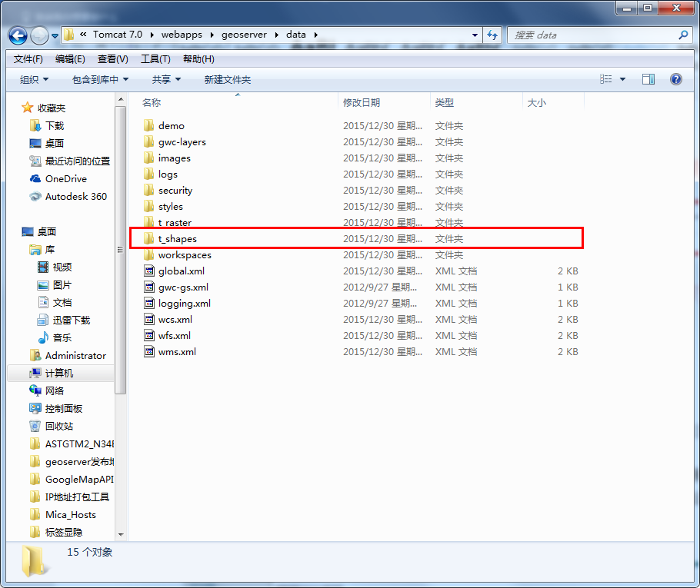Click the blue help icon
The height and width of the screenshot is (588, 700).
(x=676, y=79)
